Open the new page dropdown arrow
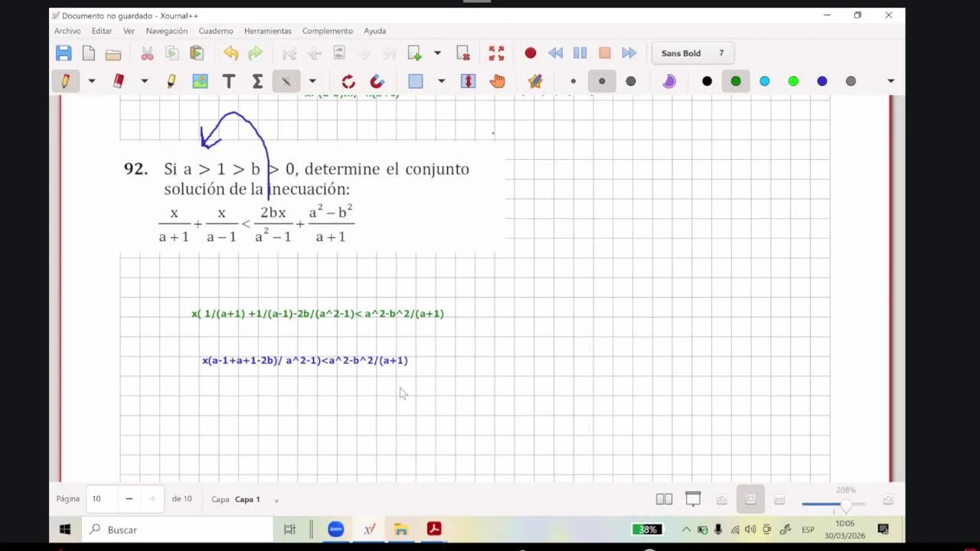 [437, 54]
